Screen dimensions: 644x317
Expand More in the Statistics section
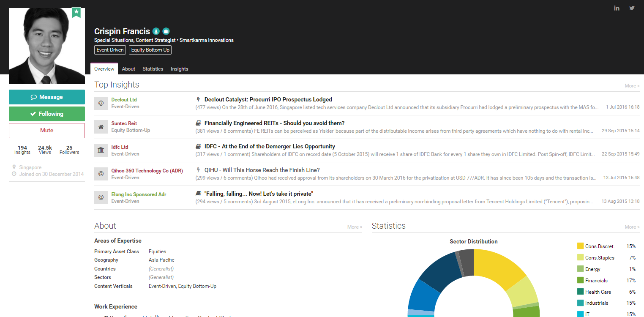[x=632, y=227]
